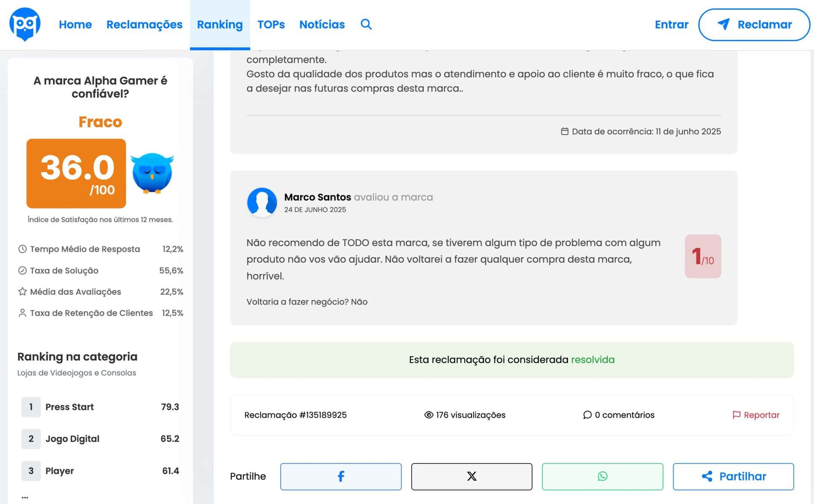Click Marco Santos avatar picture

pyautogui.click(x=262, y=202)
